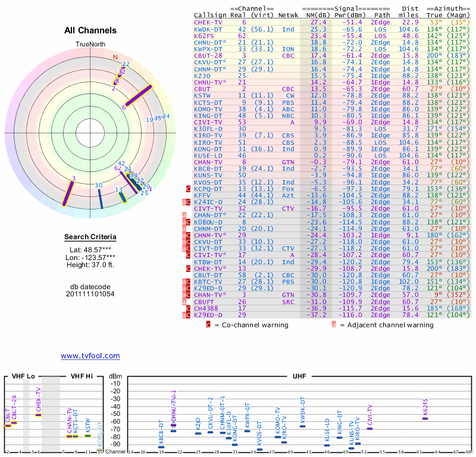
Task: Click the white center of the radar plot
Action: pyautogui.click(x=90, y=132)
